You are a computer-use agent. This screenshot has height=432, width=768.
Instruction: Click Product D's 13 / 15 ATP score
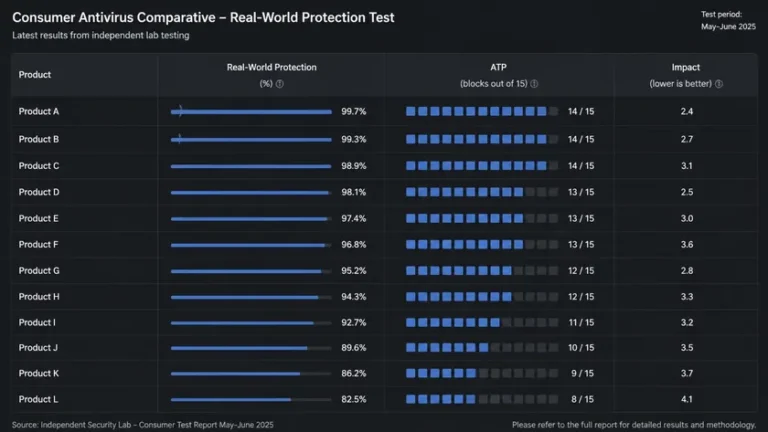(x=581, y=192)
